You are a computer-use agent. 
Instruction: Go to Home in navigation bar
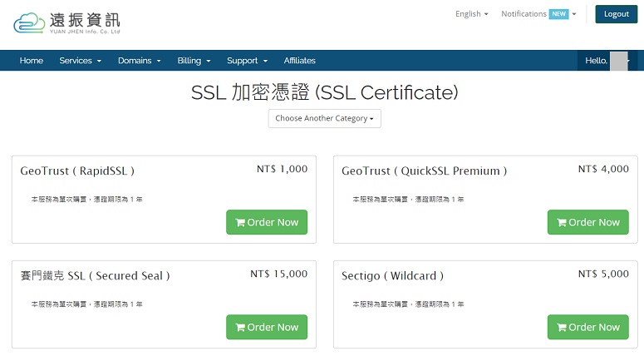coord(32,61)
